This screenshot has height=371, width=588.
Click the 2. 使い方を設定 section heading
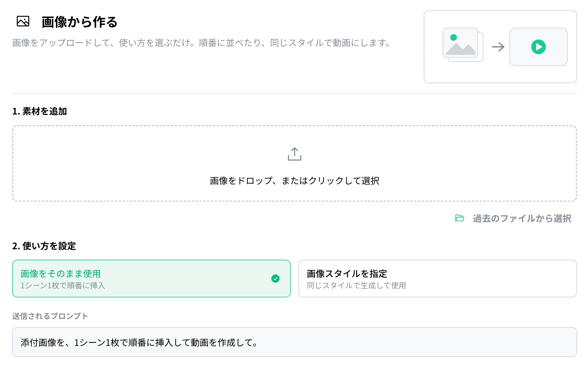click(44, 246)
